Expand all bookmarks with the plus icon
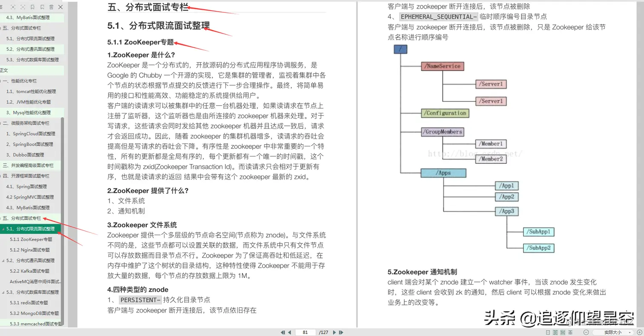This screenshot has height=336, width=644. (13, 7)
